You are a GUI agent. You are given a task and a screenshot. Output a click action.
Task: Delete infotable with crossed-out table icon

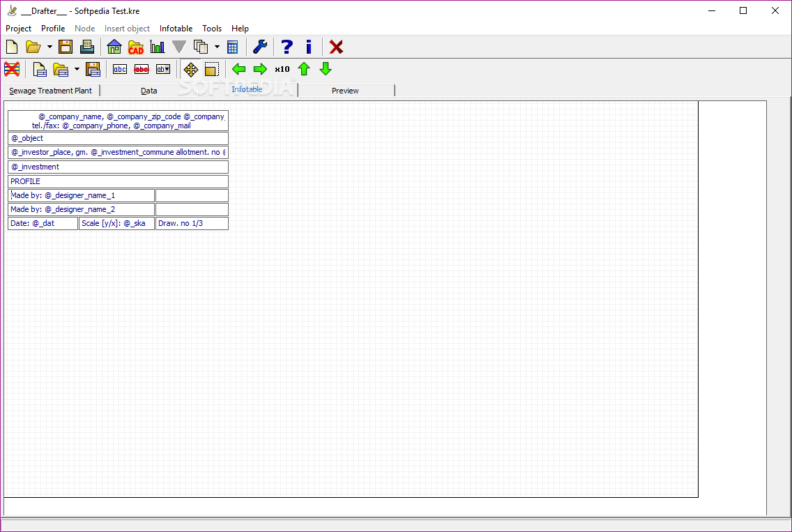point(12,69)
